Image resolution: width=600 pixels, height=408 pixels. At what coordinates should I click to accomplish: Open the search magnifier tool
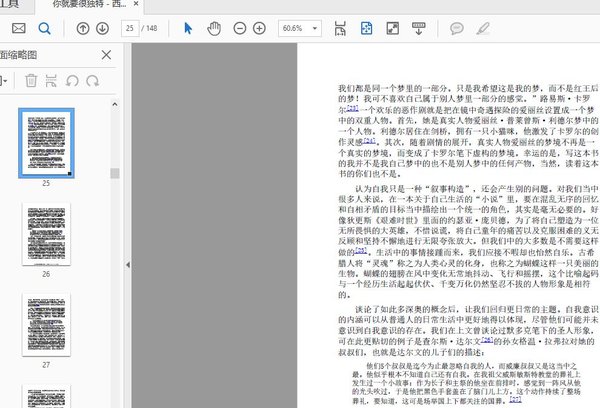click(x=46, y=29)
